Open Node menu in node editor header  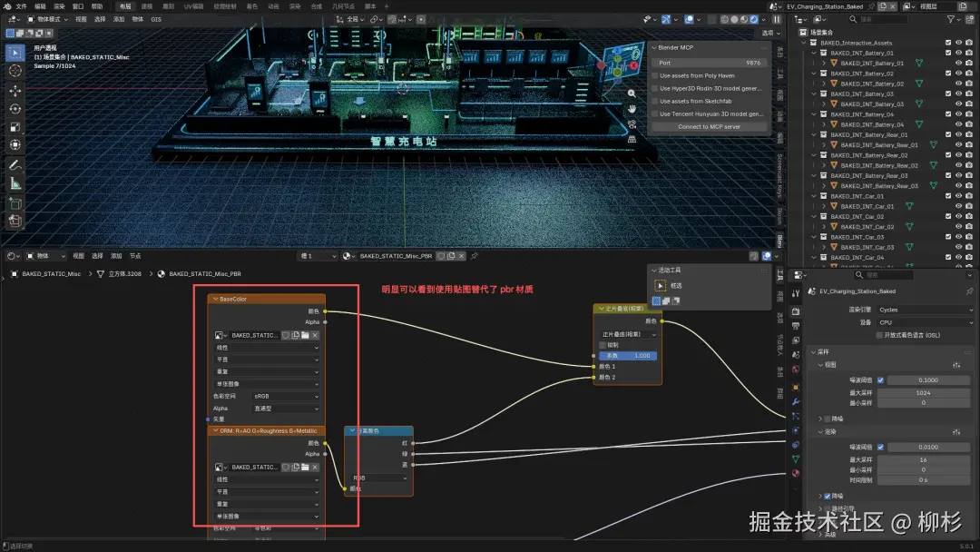click(x=135, y=256)
